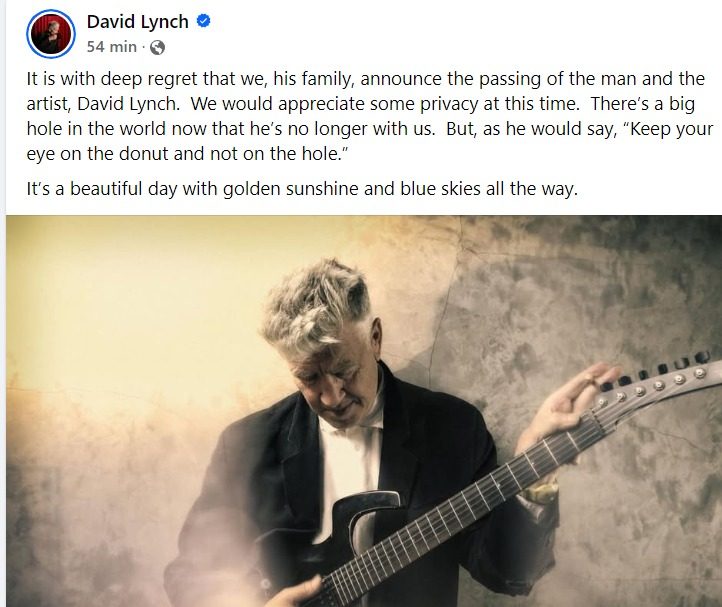Open David Lynch's round profile picture
The width and height of the screenshot is (722, 607).
(x=51, y=34)
